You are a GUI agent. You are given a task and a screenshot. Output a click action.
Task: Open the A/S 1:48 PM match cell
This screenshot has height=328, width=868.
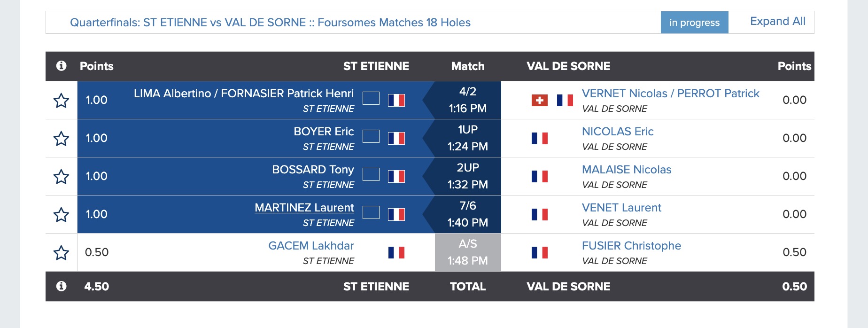[x=467, y=252]
